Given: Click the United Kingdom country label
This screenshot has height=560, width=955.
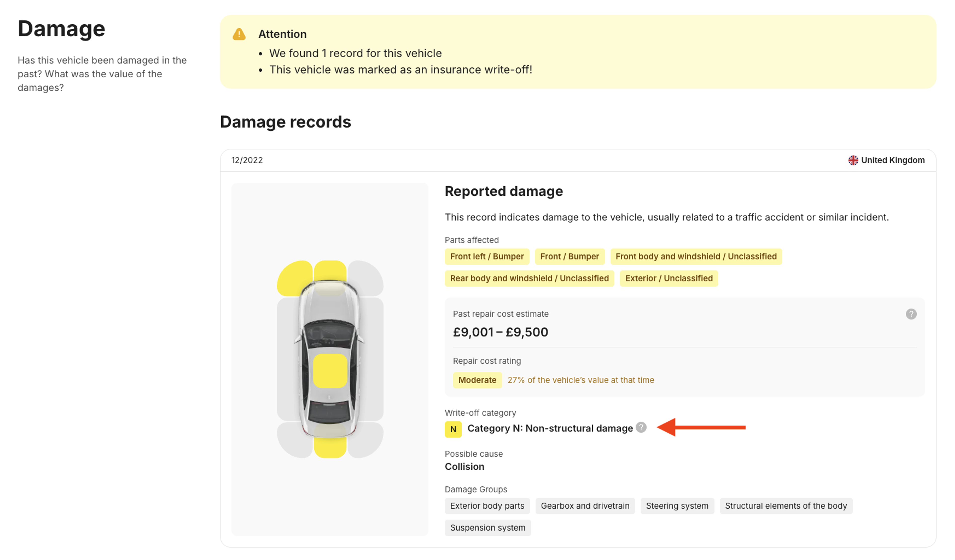Looking at the screenshot, I should (x=893, y=160).
